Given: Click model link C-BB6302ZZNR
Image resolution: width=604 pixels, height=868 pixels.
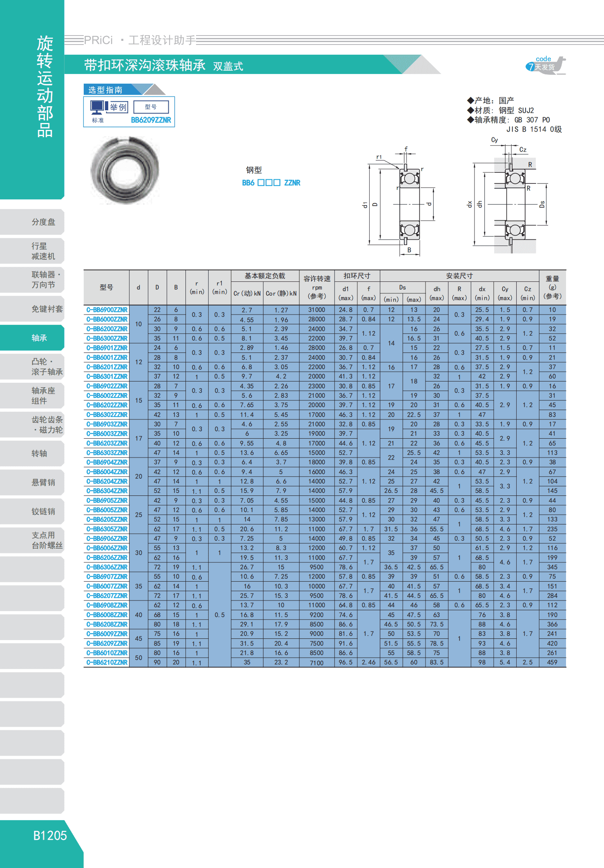Looking at the screenshot, I should (107, 415).
